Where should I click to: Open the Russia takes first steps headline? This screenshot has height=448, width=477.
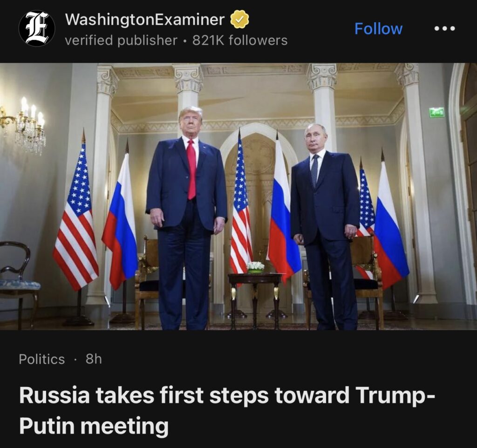click(x=227, y=395)
